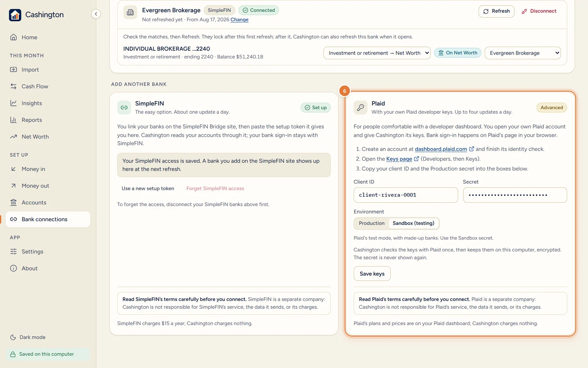The width and height of the screenshot is (588, 368).
Task: Click Use a new setup token
Action: point(148,188)
